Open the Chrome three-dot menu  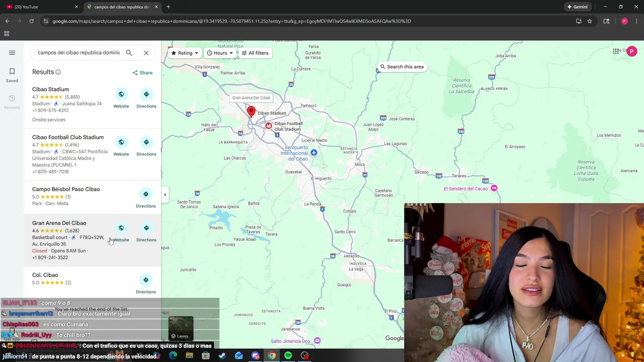636,21
